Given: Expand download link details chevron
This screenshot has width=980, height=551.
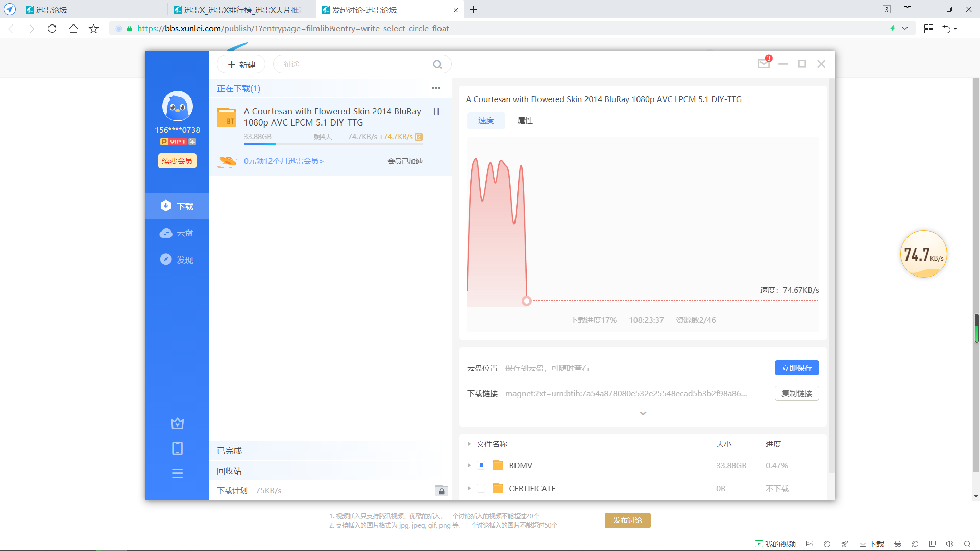Looking at the screenshot, I should (643, 413).
